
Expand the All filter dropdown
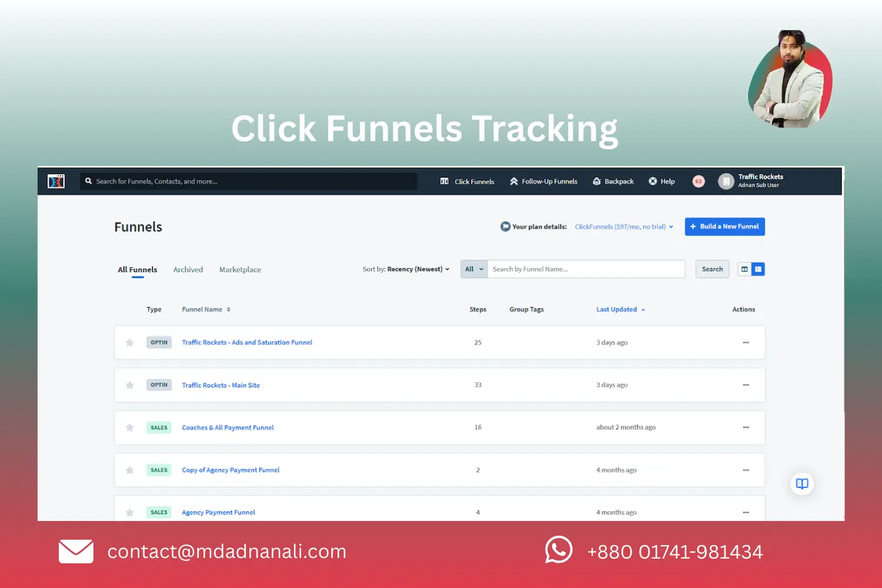click(473, 269)
